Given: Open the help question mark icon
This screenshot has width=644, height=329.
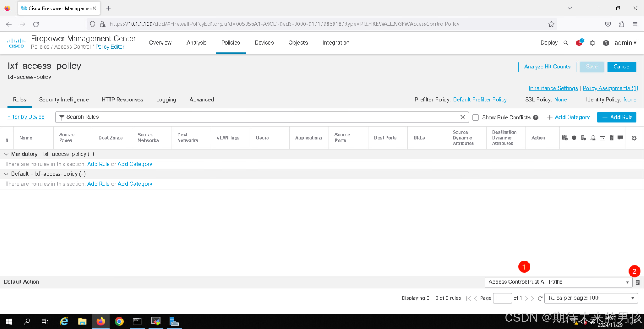Looking at the screenshot, I should pyautogui.click(x=606, y=43).
